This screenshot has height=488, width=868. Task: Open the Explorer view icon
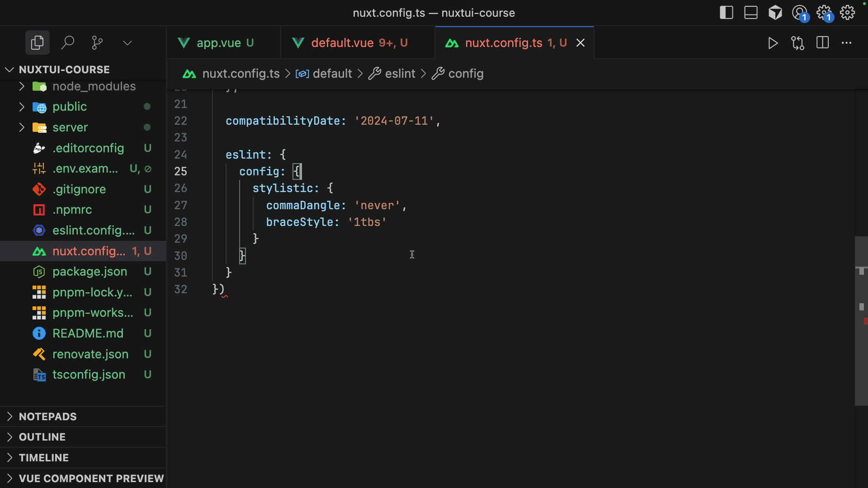coord(37,43)
